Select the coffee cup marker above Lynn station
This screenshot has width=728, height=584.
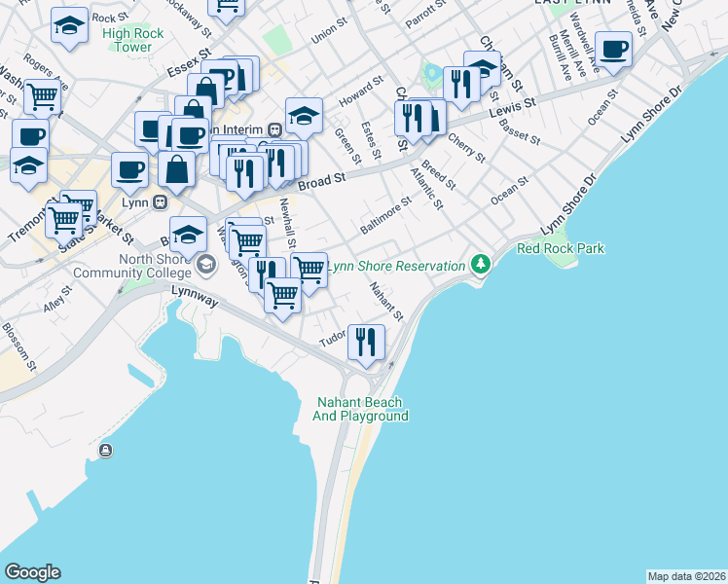[x=130, y=171]
